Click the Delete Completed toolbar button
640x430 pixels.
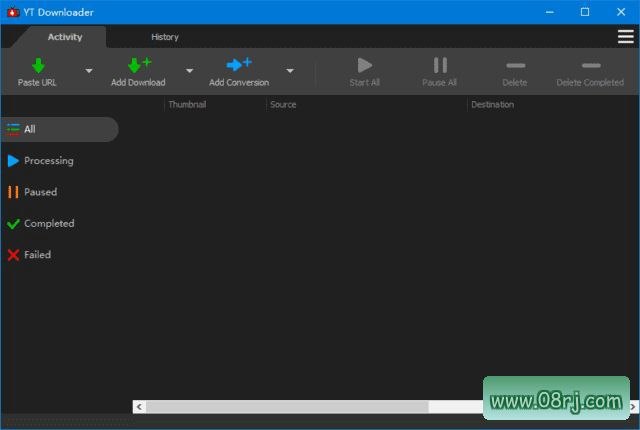(590, 73)
